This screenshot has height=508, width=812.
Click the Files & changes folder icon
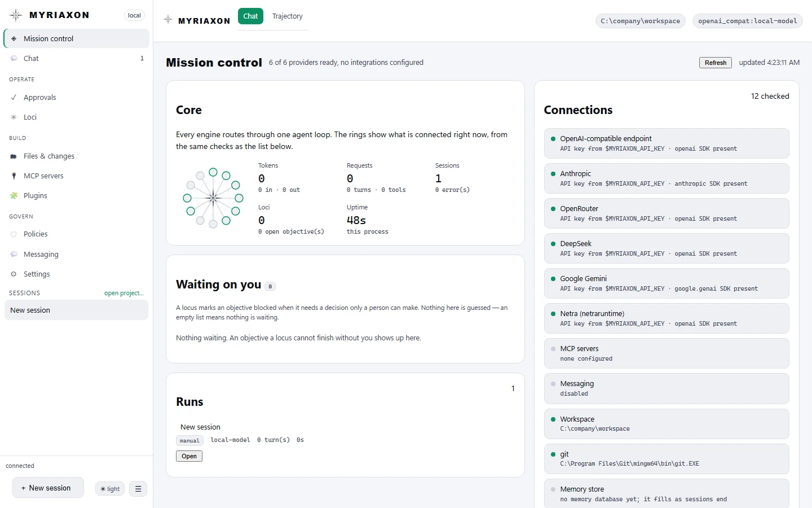pyautogui.click(x=14, y=156)
